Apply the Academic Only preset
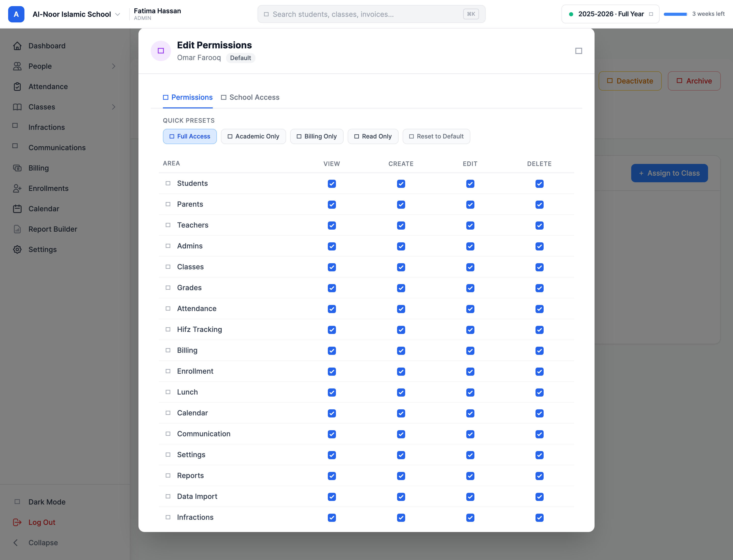Screen dimensions: 733x560 [x=253, y=136]
